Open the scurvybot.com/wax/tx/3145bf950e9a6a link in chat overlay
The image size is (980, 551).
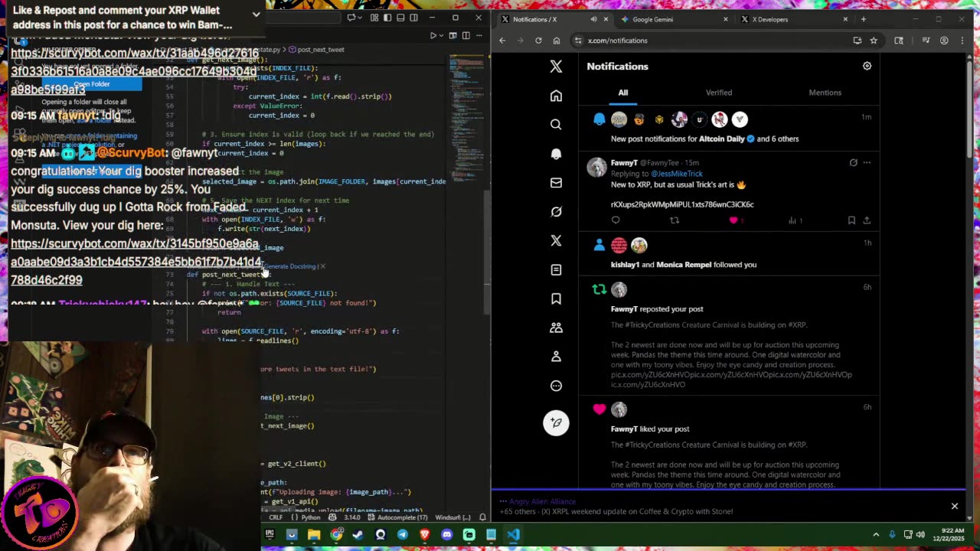(x=136, y=262)
